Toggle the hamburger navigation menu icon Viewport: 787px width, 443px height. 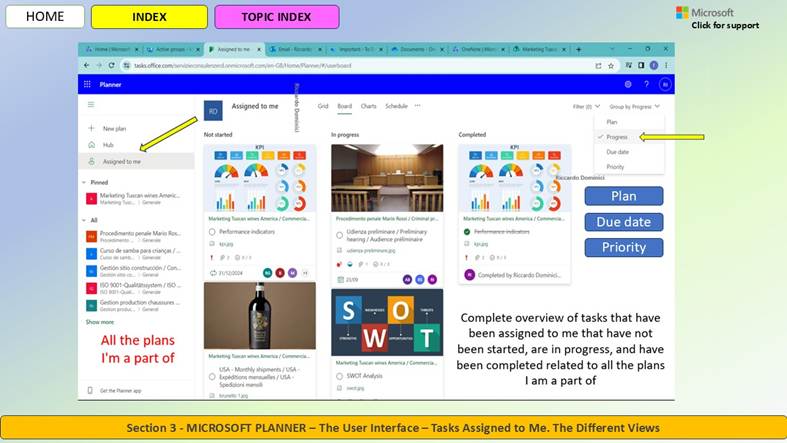tap(91, 104)
